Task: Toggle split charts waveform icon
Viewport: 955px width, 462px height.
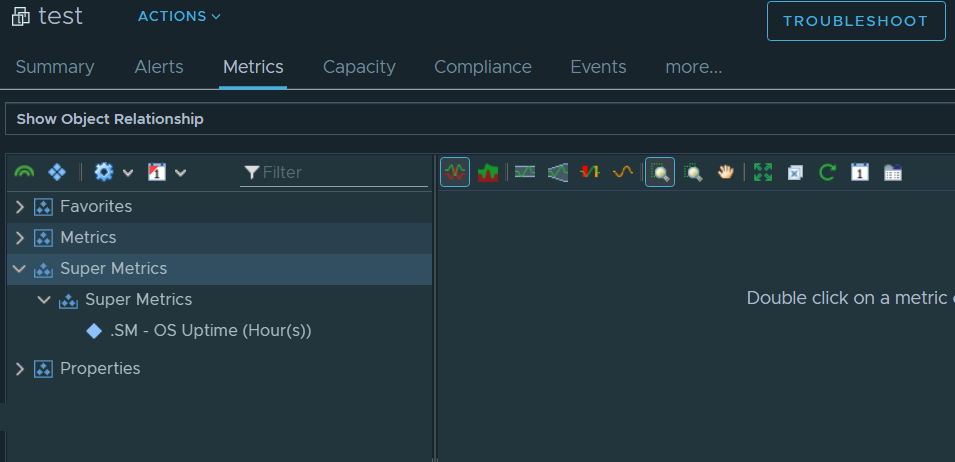Action: pos(455,172)
